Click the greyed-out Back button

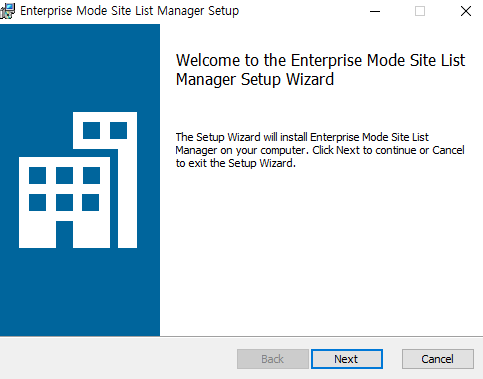pyautogui.click(x=273, y=359)
